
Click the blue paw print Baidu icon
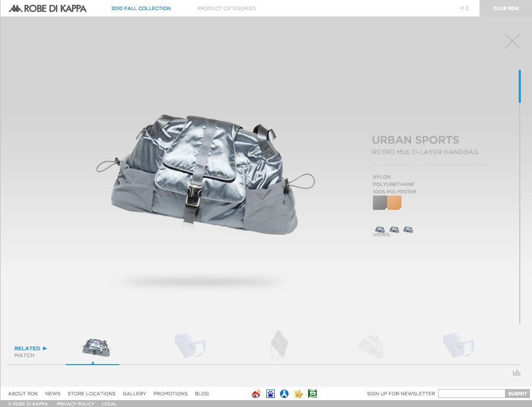(271, 394)
